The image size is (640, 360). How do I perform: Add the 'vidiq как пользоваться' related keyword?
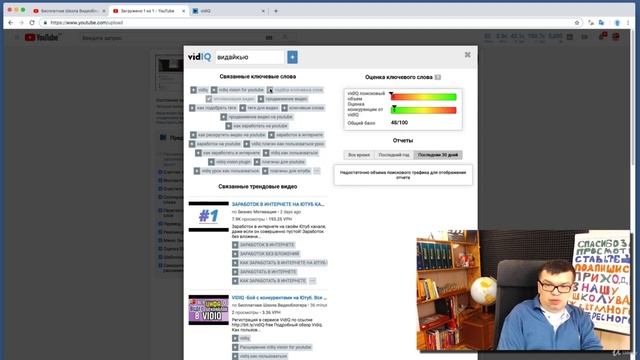coord(266,153)
